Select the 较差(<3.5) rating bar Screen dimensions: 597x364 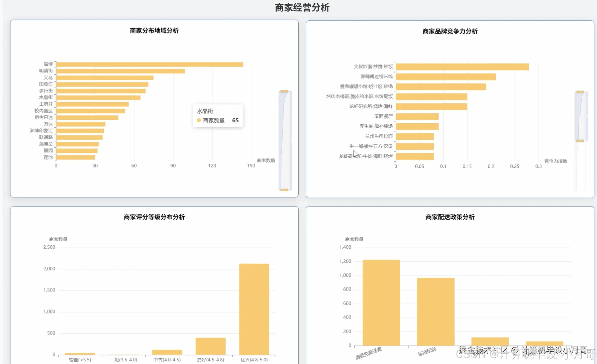click(80, 354)
